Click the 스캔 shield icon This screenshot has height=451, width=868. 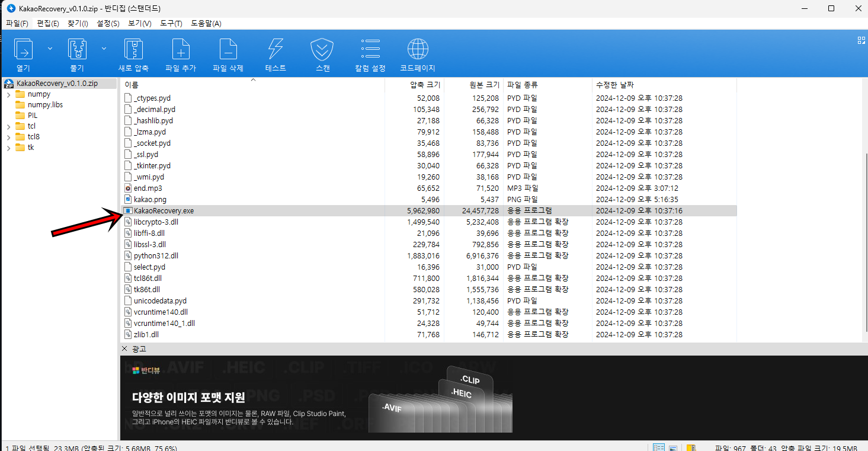tap(322, 49)
